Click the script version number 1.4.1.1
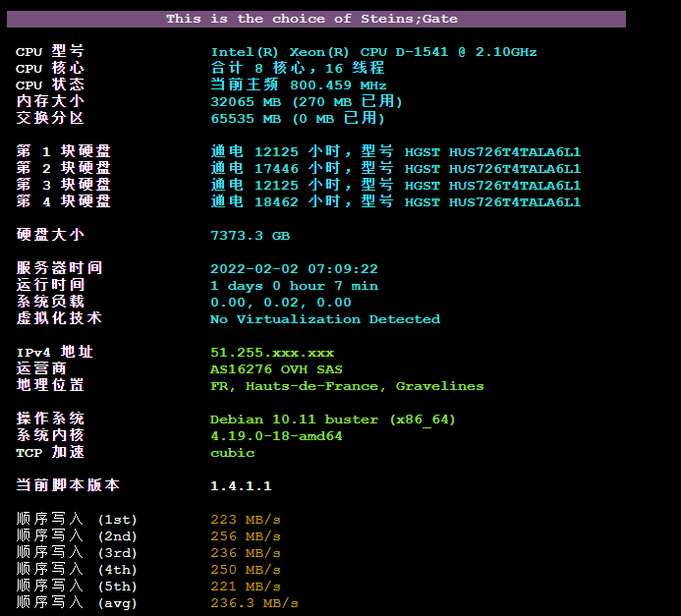Image resolution: width=681 pixels, height=616 pixels. point(241,486)
